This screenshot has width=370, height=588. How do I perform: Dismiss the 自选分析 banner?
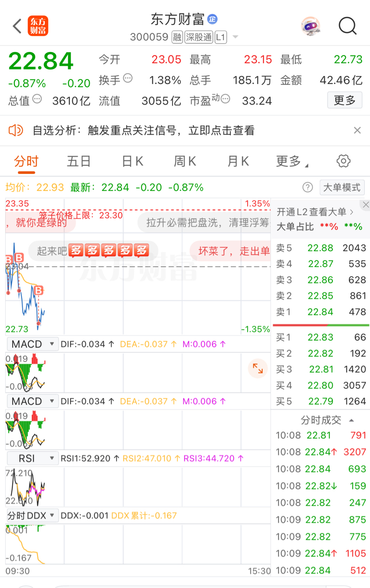pyautogui.click(x=357, y=130)
